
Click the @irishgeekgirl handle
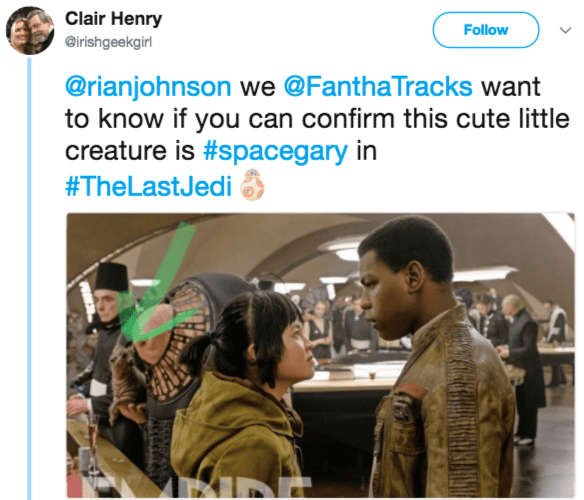[108, 42]
